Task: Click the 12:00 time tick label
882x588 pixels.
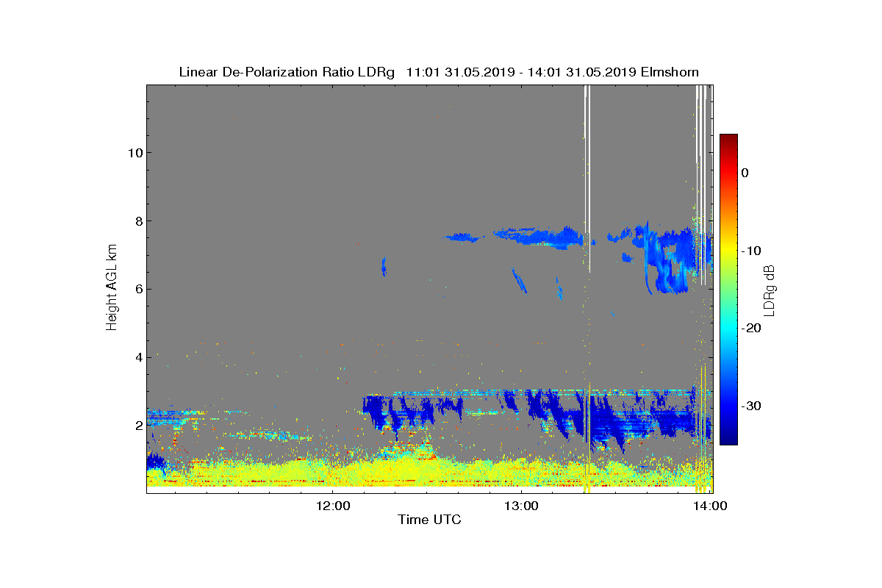Action: tap(332, 506)
